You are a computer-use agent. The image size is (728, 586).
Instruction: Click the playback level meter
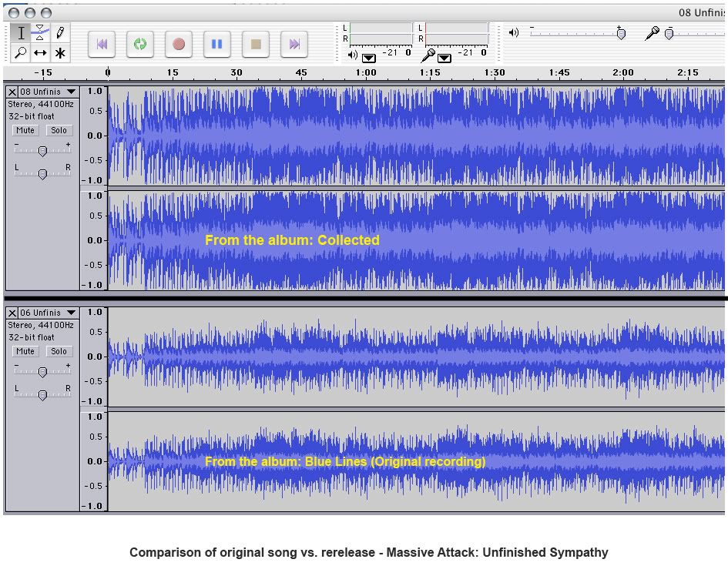point(381,33)
